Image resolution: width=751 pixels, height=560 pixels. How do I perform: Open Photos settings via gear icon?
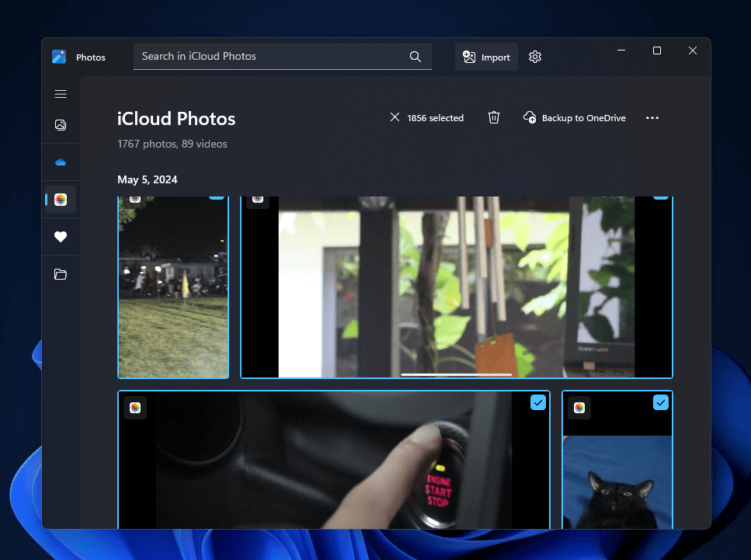[534, 57]
